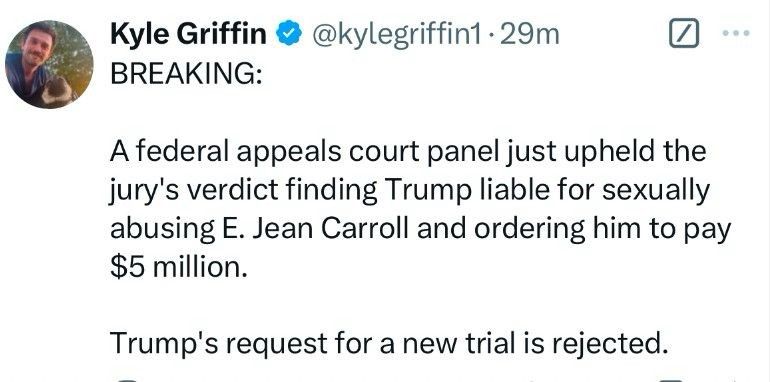The height and width of the screenshot is (382, 770).
Task: Open Kyle Griffin's profile picture
Action: tap(49, 64)
